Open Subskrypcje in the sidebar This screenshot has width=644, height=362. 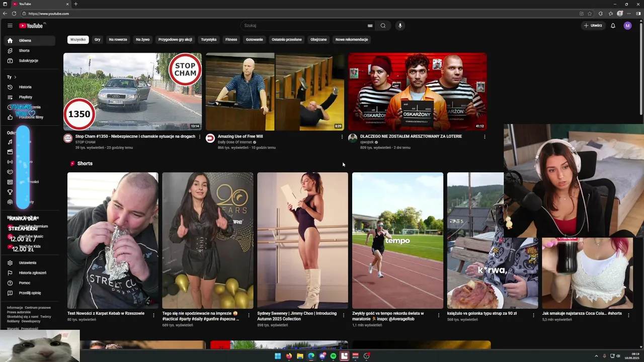(29, 61)
